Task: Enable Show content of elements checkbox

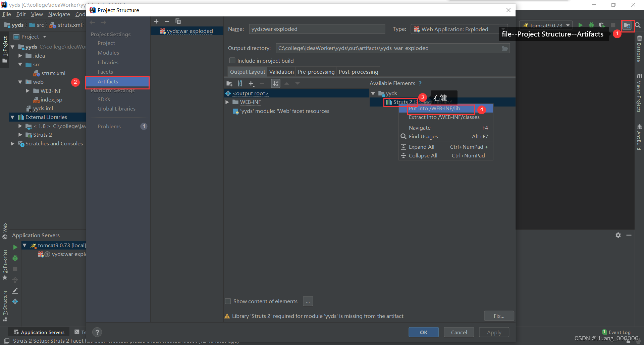Action: [228, 301]
